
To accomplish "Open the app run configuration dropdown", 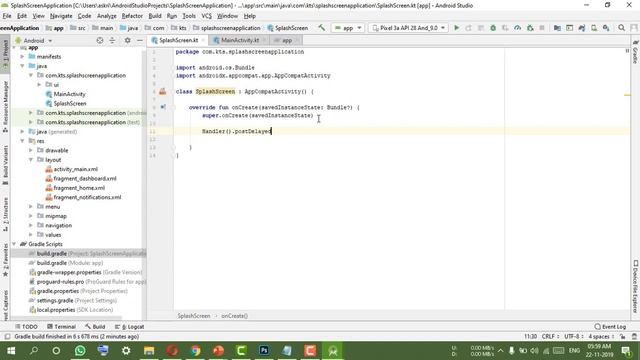I will (x=348, y=28).
